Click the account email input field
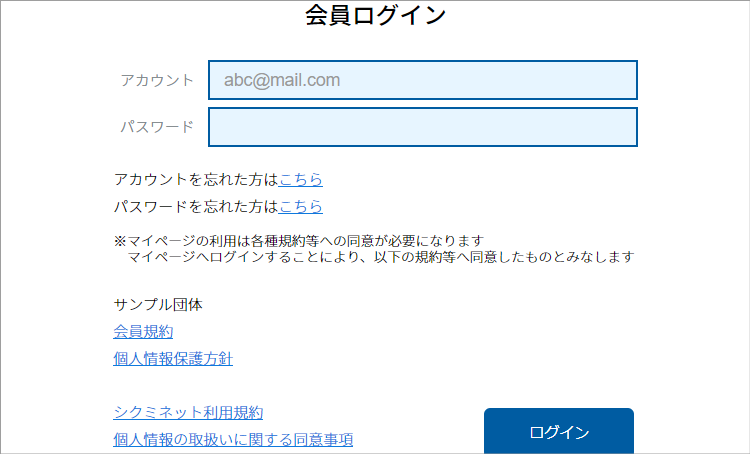The image size is (750, 454). click(422, 80)
